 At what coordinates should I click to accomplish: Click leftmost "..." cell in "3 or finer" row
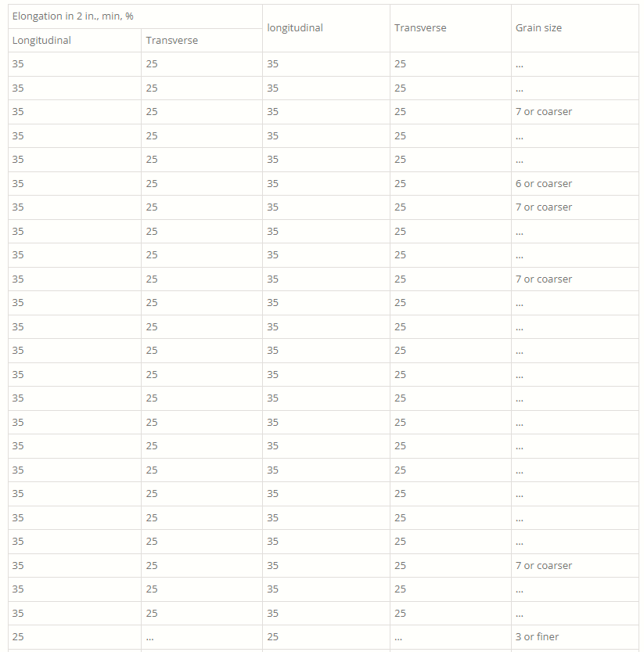point(149,638)
